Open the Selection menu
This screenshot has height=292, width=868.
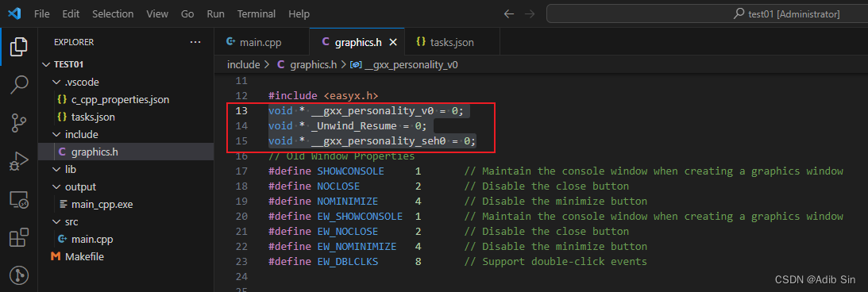tap(113, 13)
